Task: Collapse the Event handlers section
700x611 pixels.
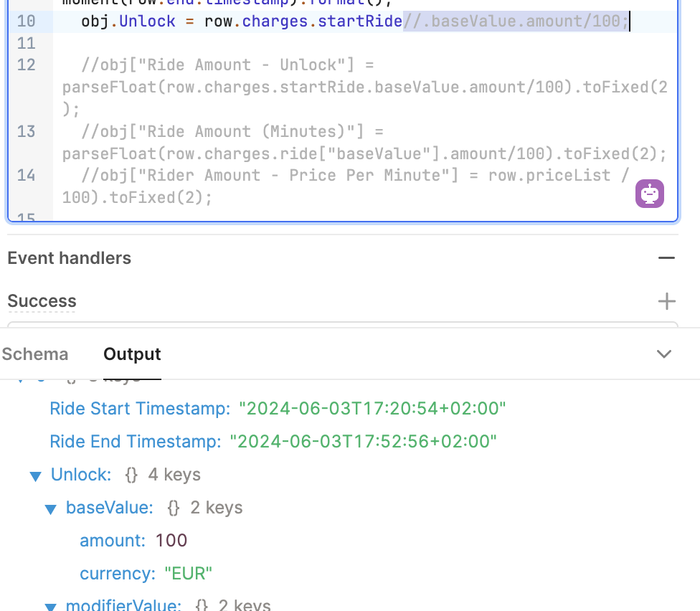Action: tap(666, 258)
